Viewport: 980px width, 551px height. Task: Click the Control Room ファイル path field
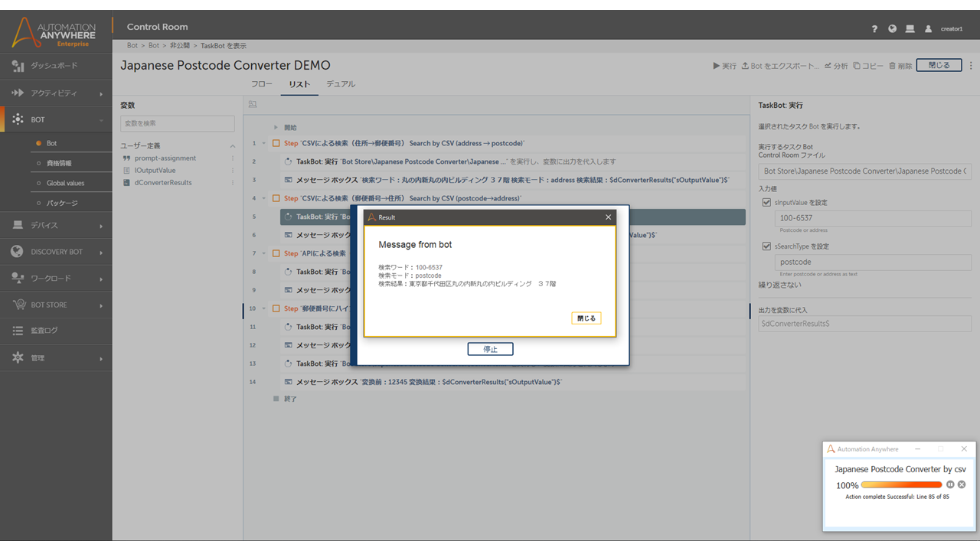(865, 171)
